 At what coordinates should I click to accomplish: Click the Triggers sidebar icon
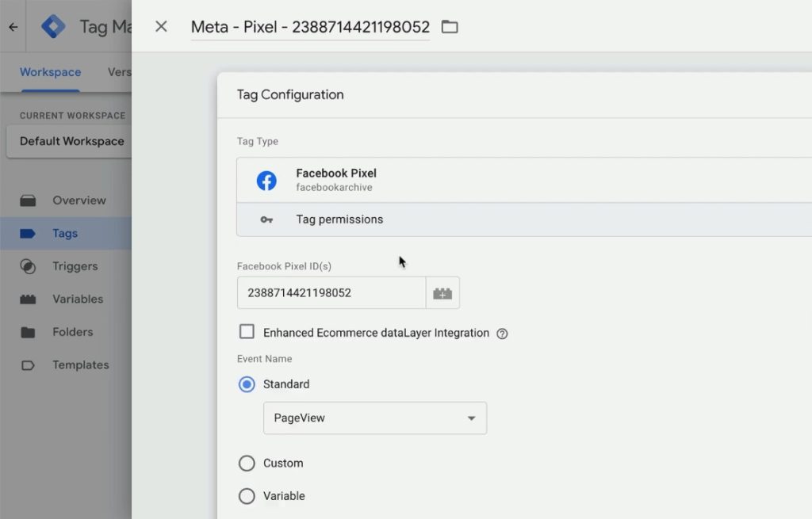pos(28,266)
